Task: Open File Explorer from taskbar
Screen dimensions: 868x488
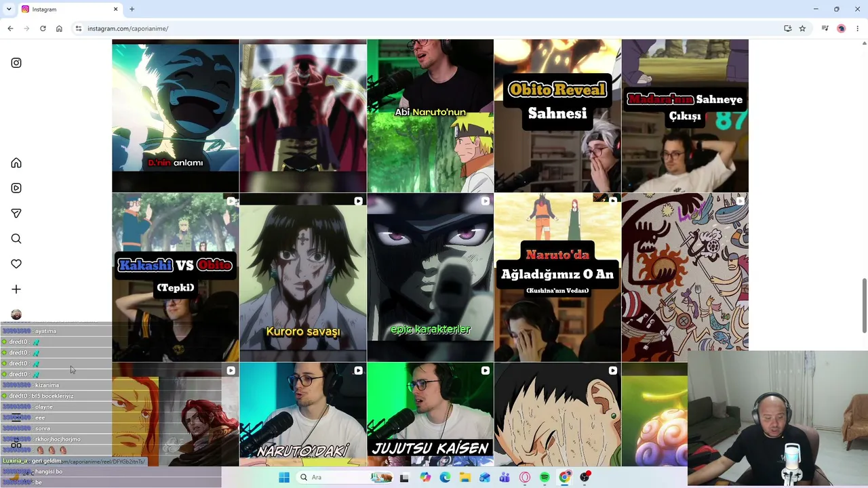Action: click(465, 477)
